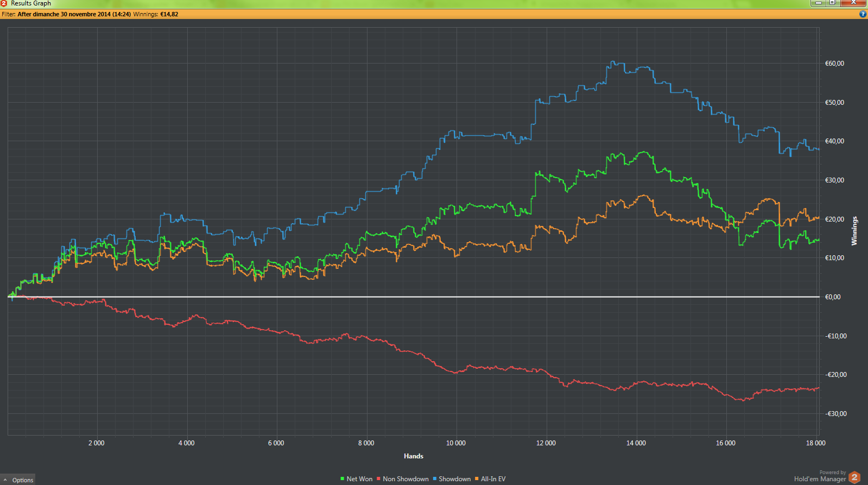Toggle the Non Showdown legend entry

402,479
